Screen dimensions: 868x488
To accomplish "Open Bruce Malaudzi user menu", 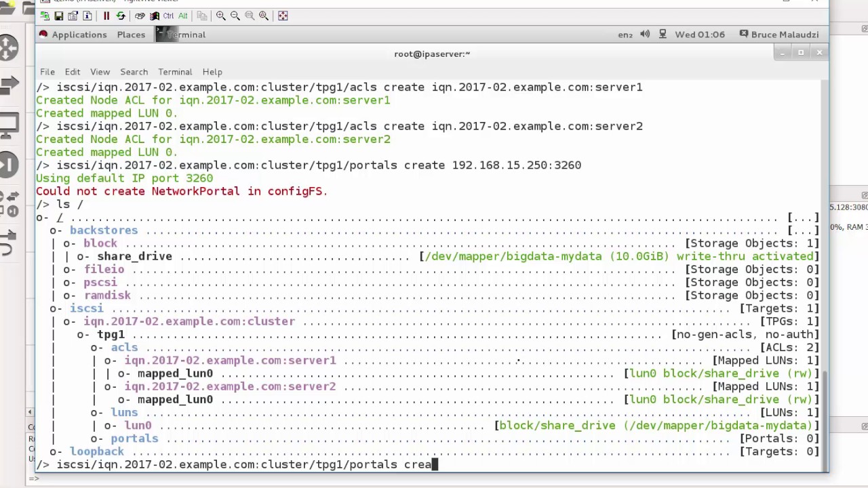I will coord(779,35).
